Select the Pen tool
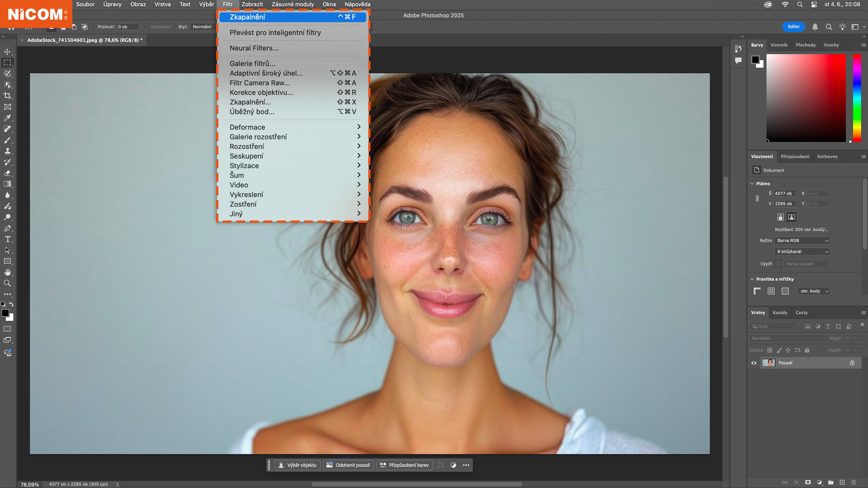868x488 pixels. point(7,228)
